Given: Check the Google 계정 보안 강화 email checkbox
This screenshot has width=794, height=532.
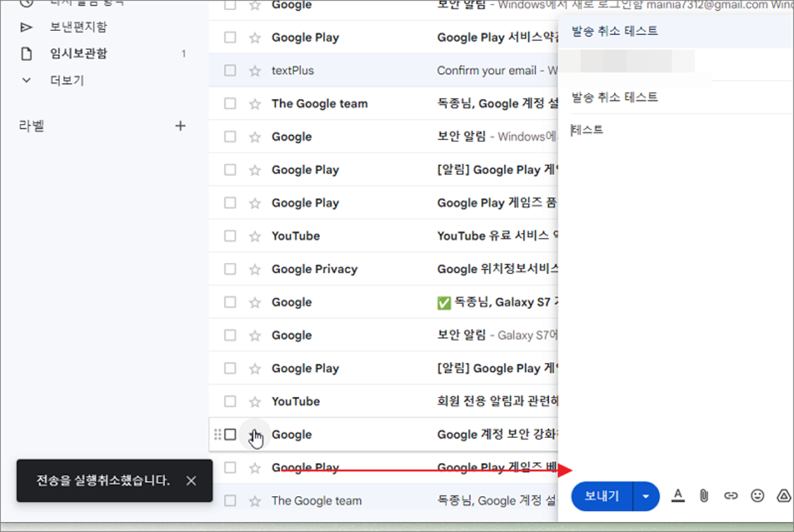Looking at the screenshot, I should 230,434.
